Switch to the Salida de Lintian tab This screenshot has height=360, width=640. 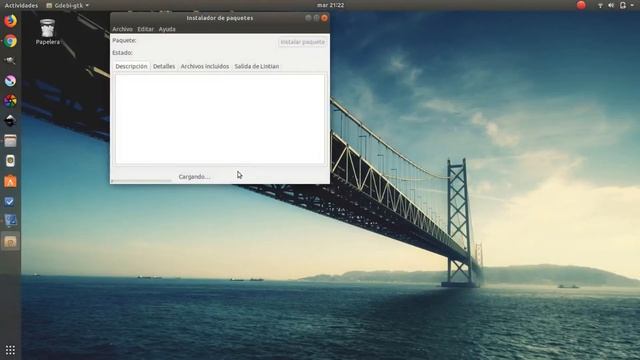pyautogui.click(x=256, y=66)
